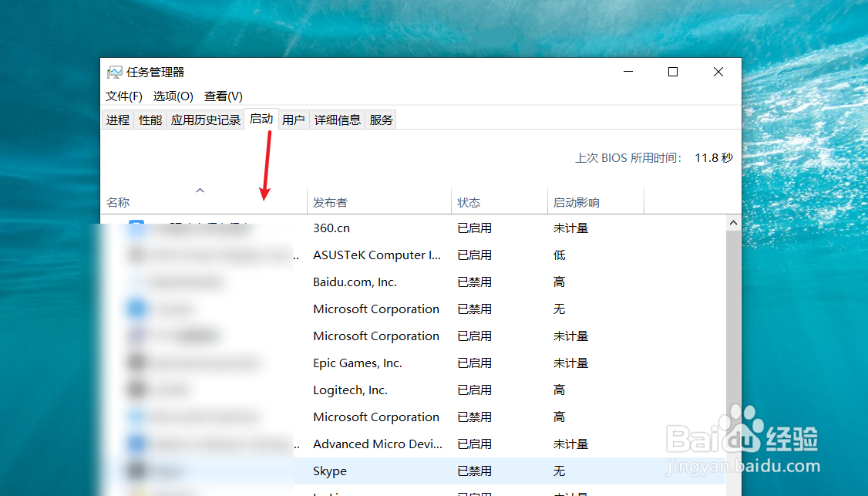868x496 pixels.
Task: Click the scrollbar up arrow
Action: [733, 223]
